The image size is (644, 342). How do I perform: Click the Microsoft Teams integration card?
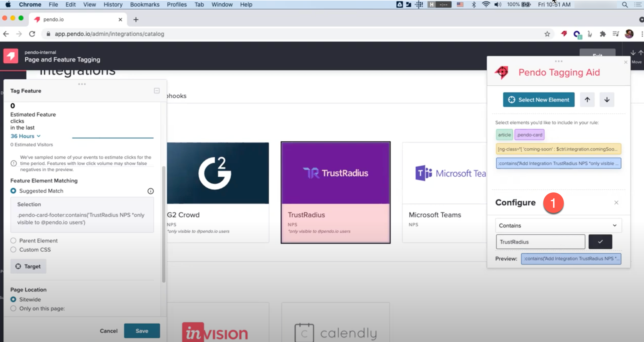click(x=445, y=192)
